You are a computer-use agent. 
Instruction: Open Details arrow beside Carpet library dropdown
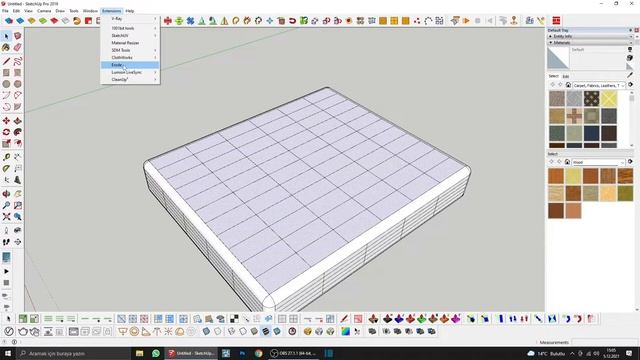click(x=631, y=85)
